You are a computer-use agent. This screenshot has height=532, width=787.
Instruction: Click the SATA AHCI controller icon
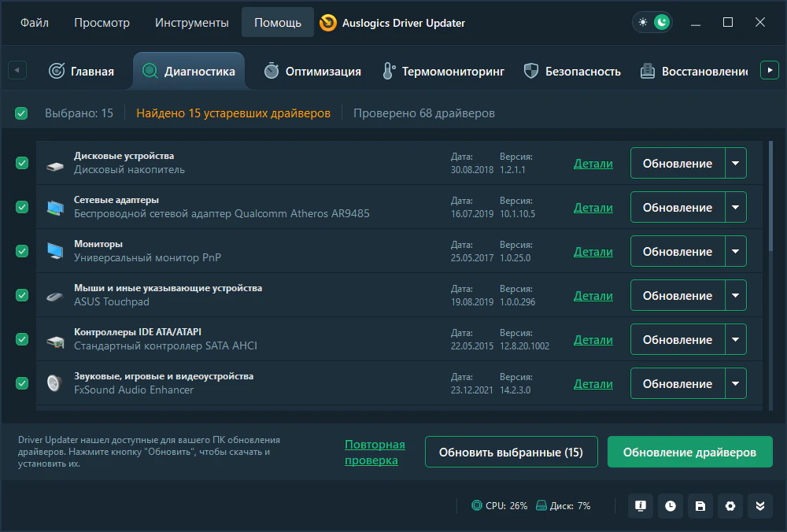pos(55,342)
